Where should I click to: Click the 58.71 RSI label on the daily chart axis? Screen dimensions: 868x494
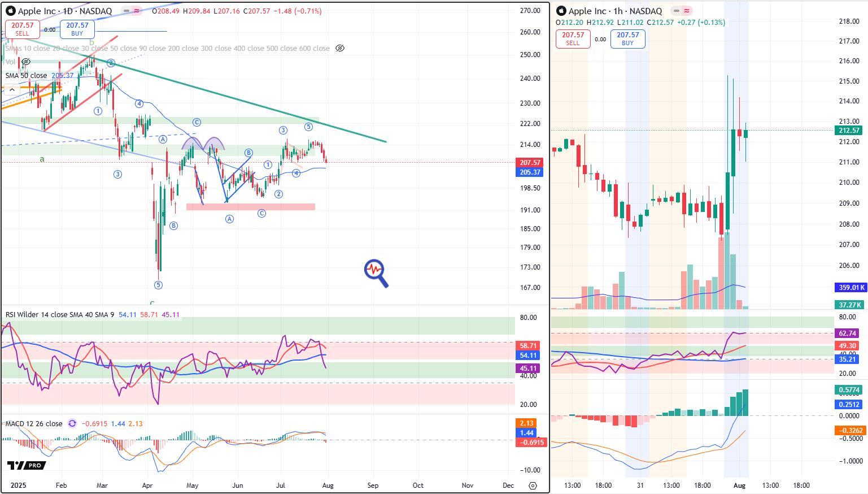(528, 345)
